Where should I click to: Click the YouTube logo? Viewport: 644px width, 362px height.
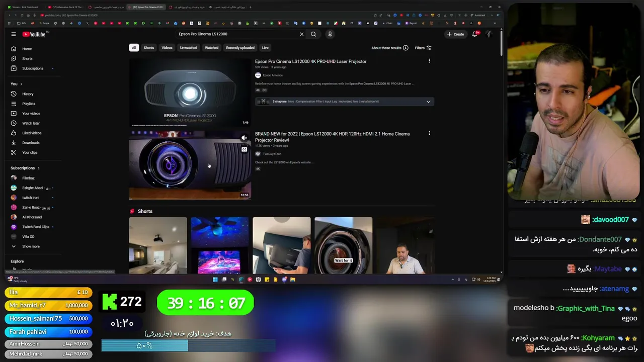(34, 34)
